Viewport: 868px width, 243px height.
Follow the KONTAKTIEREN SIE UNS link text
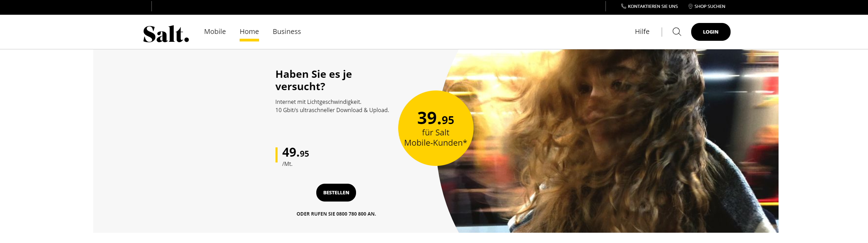[x=653, y=6]
